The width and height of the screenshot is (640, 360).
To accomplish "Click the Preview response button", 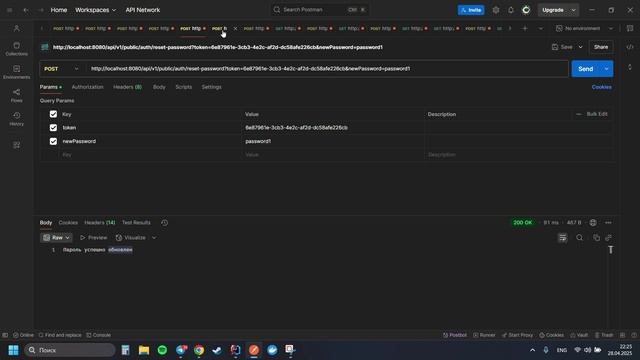I will (x=93, y=238).
